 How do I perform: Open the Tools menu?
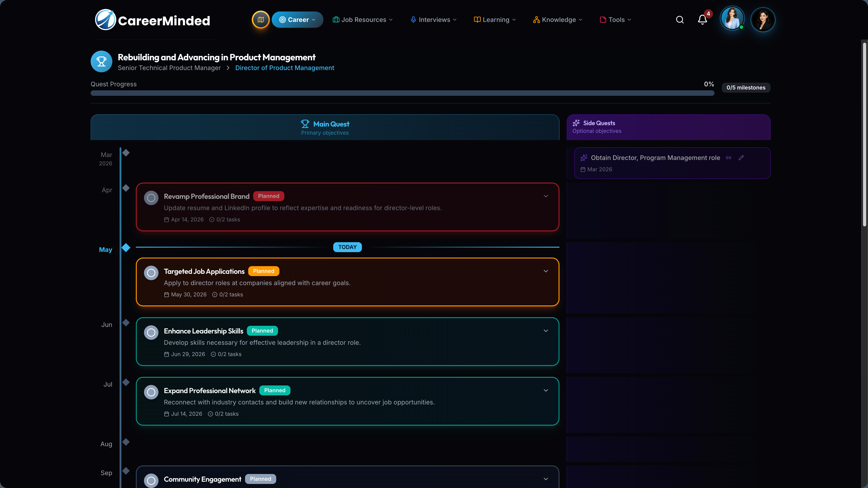coord(616,19)
